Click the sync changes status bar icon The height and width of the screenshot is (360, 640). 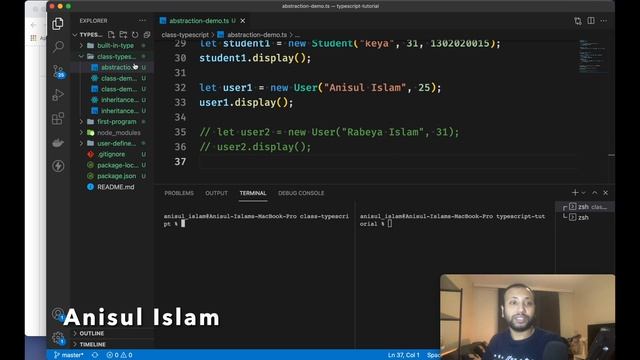[x=95, y=355]
